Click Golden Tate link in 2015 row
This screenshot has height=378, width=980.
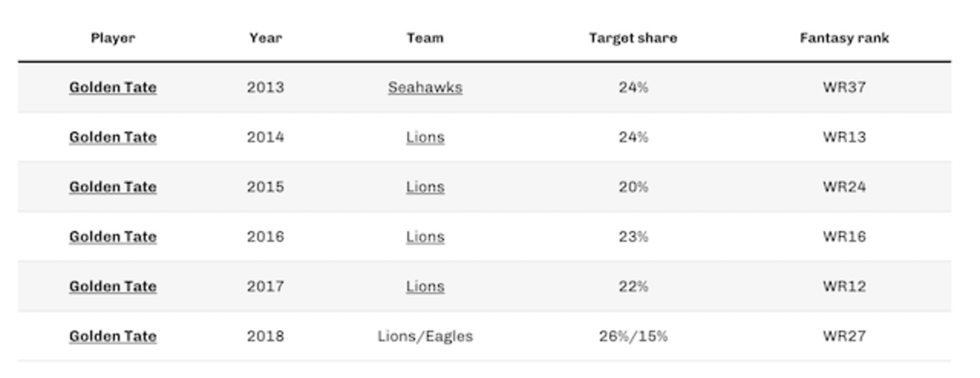click(113, 187)
